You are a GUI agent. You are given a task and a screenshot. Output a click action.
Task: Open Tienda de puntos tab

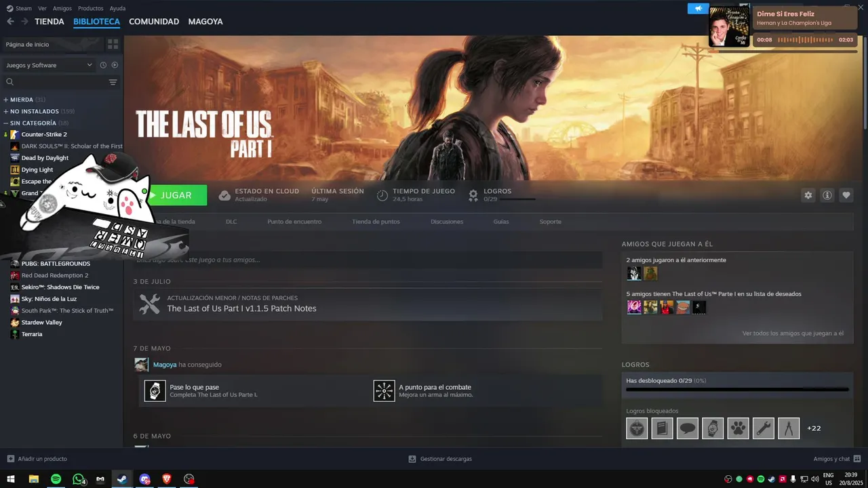(376, 222)
